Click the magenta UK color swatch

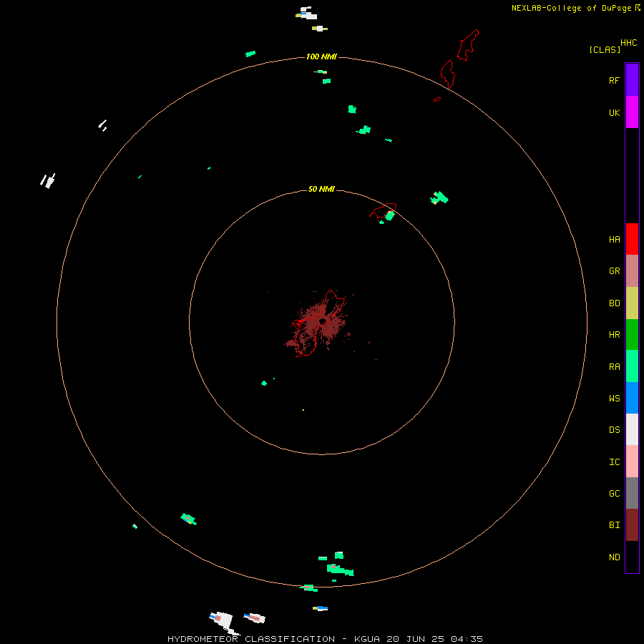coord(632,112)
